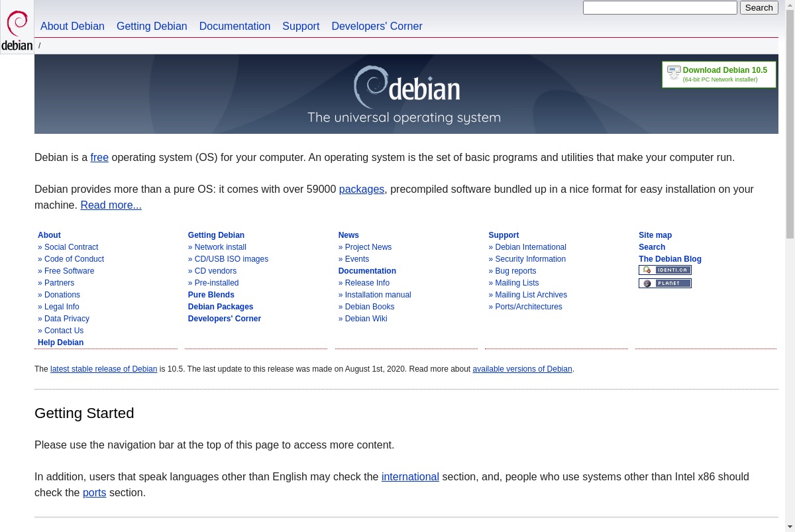Follow 'latest stable release of Debian' link
This screenshot has height=532, width=795.
click(x=103, y=369)
